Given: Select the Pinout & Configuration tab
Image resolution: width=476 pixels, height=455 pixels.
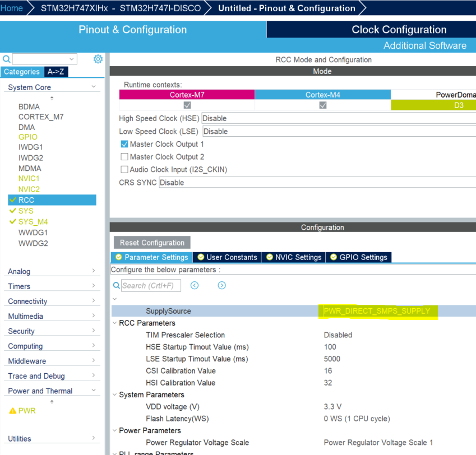Looking at the screenshot, I should (133, 30).
